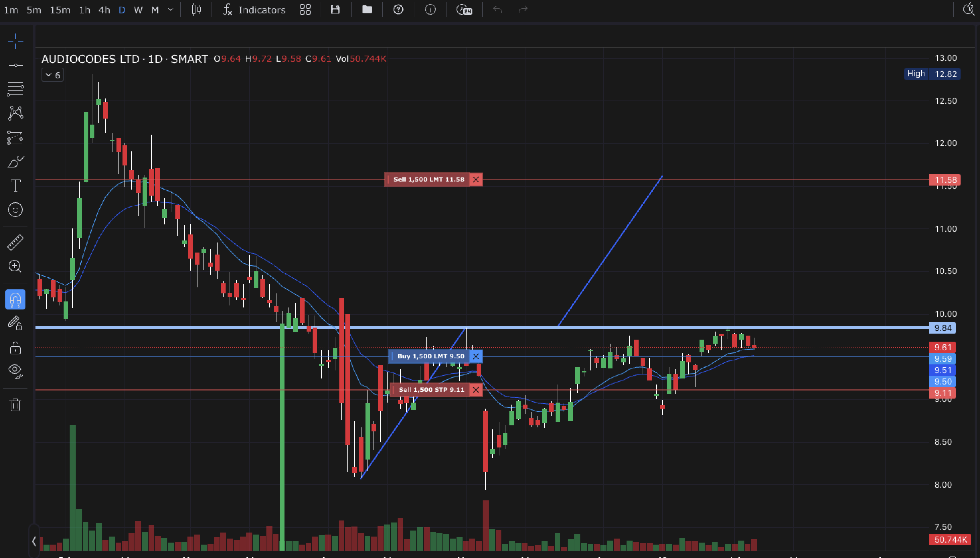The image size is (980, 558).
Task: Cancel the Sell 1,500 LMT 11.58 order
Action: tap(476, 180)
